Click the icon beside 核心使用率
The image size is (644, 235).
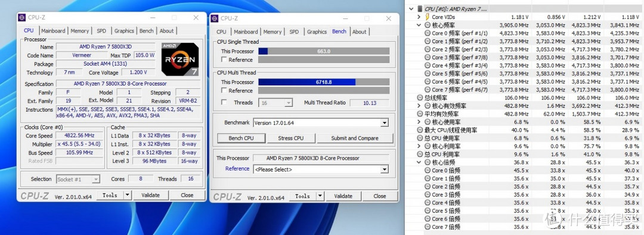pos(427,122)
